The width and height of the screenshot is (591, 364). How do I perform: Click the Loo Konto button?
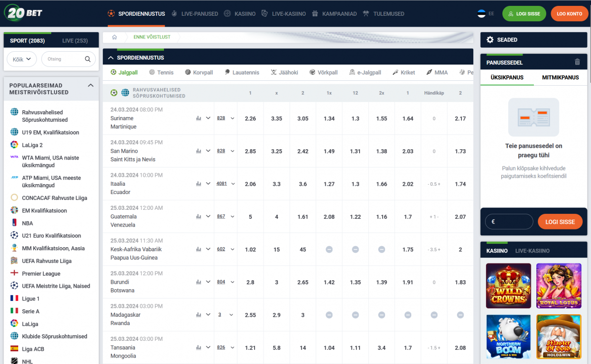coord(569,14)
